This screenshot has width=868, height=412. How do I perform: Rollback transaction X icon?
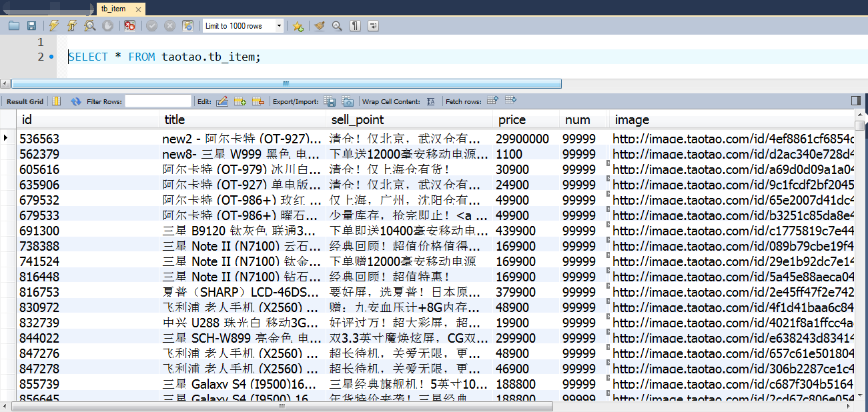coord(170,26)
